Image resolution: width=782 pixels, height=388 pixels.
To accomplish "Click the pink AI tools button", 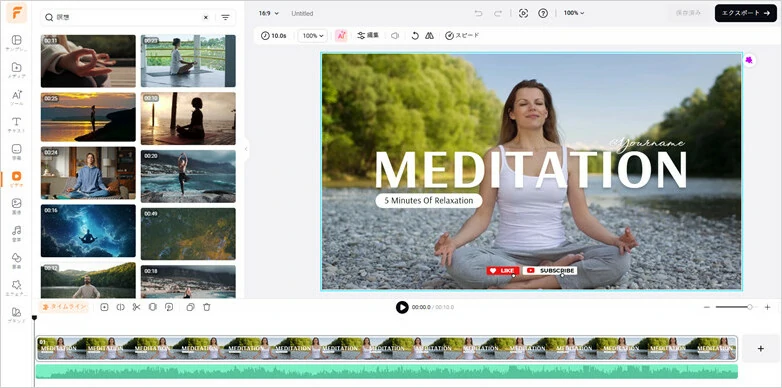I will point(341,36).
